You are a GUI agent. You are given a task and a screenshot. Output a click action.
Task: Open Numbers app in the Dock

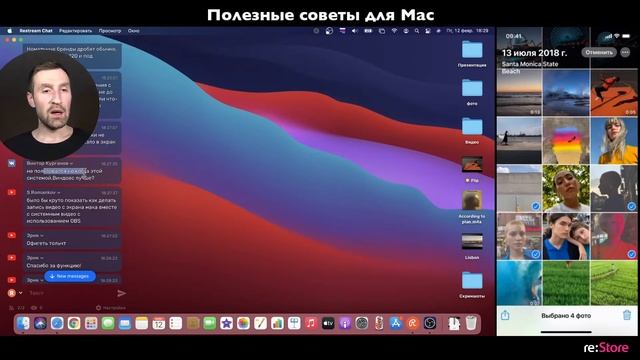coord(277,324)
